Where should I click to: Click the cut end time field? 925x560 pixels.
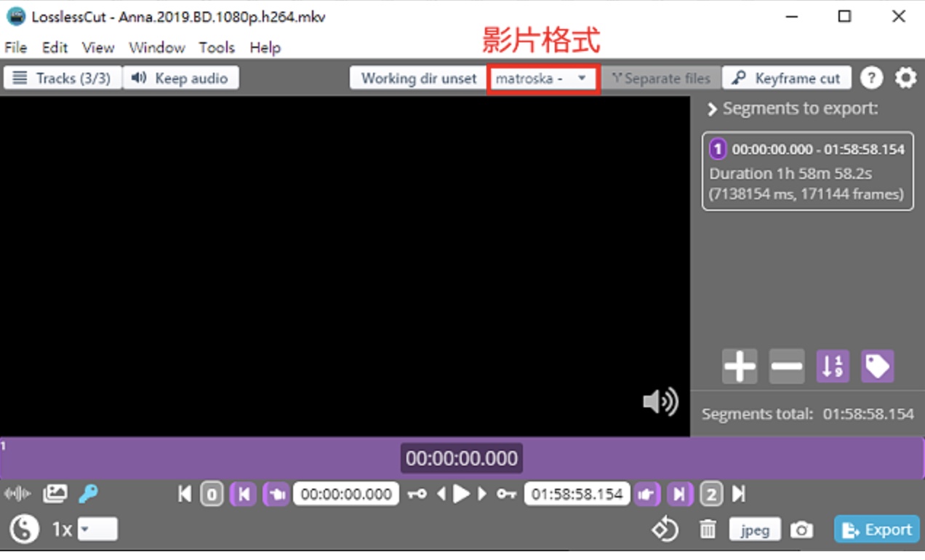click(x=577, y=495)
